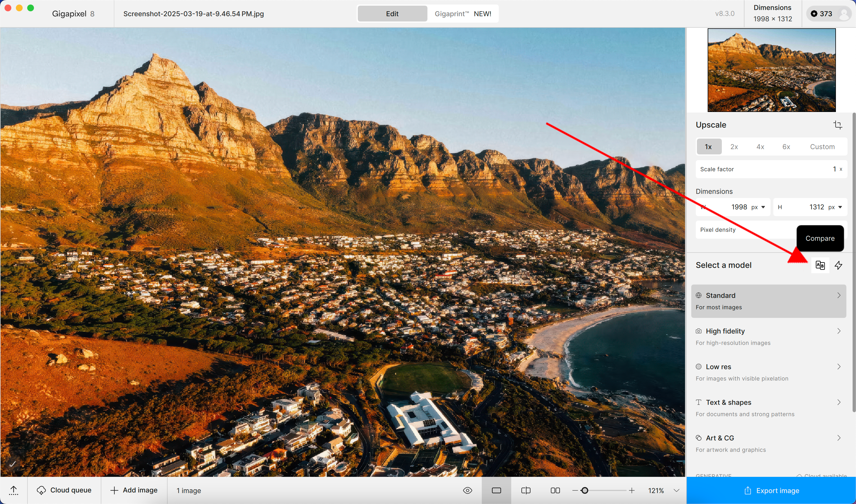Click the Export image button
The width and height of the screenshot is (856, 504).
pyautogui.click(x=771, y=490)
